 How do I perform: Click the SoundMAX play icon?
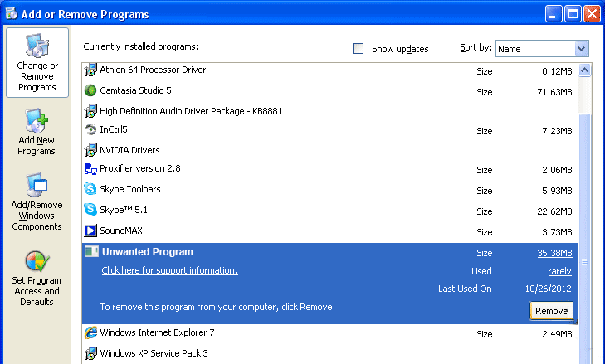pyautogui.click(x=90, y=231)
